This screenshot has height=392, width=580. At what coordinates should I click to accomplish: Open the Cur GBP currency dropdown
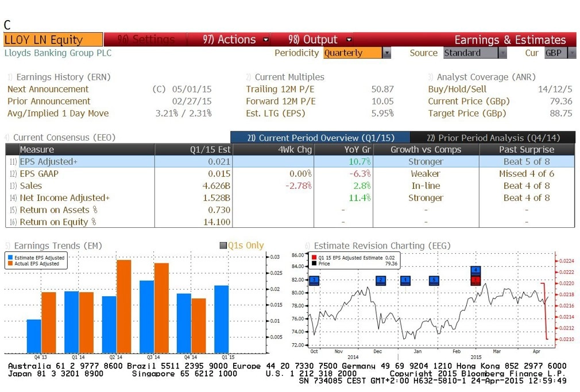572,53
